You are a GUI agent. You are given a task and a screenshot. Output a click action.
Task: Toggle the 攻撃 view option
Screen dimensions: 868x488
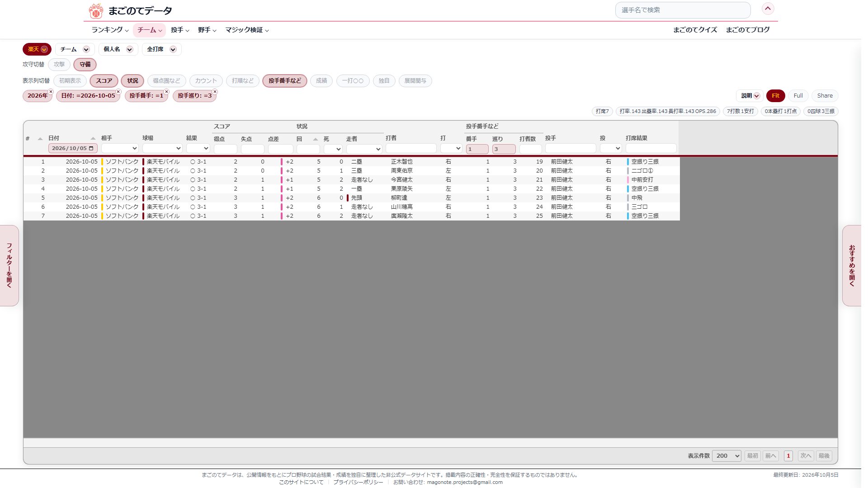[59, 65]
